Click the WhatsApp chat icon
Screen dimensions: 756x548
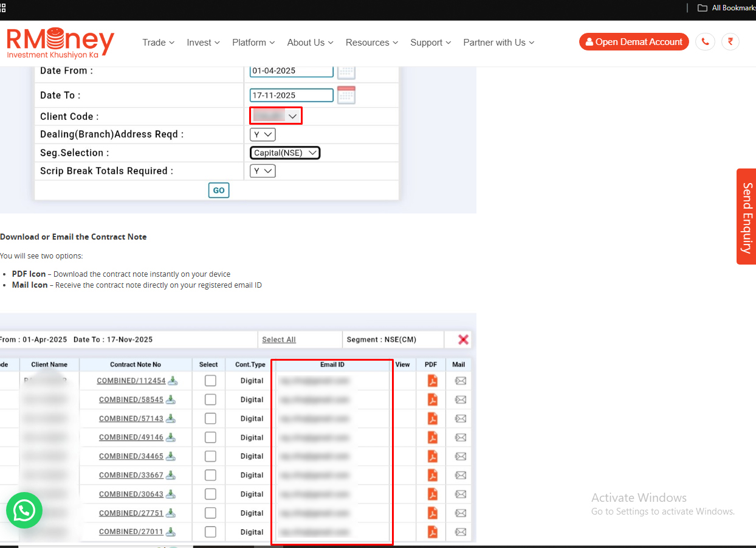24,510
